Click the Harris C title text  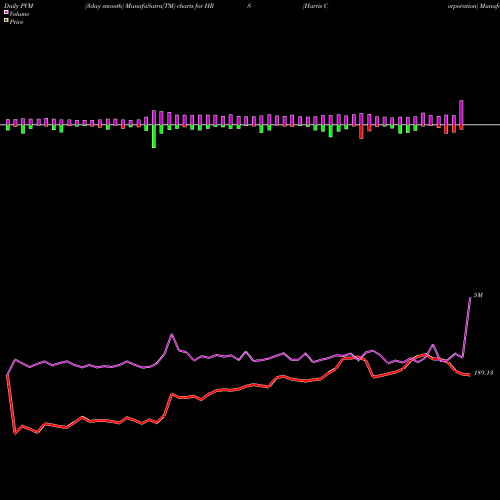(x=315, y=6)
